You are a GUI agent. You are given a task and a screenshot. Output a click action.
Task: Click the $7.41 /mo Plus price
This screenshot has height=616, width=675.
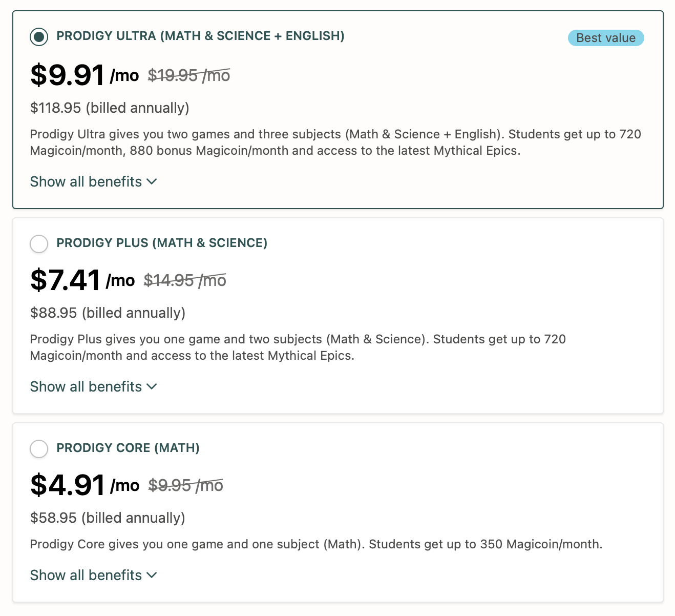(x=82, y=280)
